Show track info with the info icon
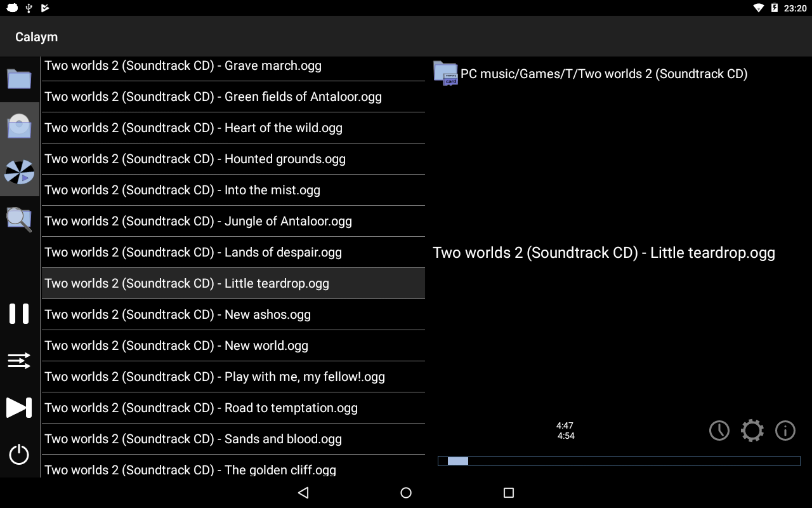 [x=785, y=431]
